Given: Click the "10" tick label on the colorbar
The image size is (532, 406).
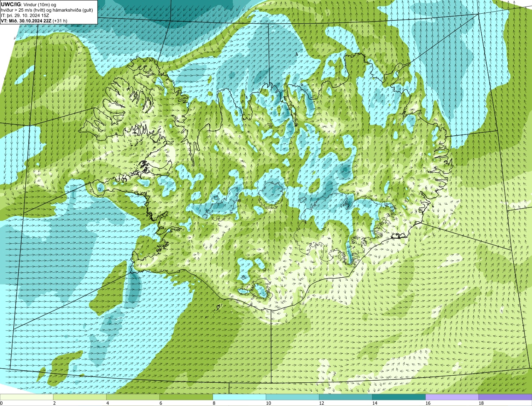Looking at the screenshot, I should 268,403.
